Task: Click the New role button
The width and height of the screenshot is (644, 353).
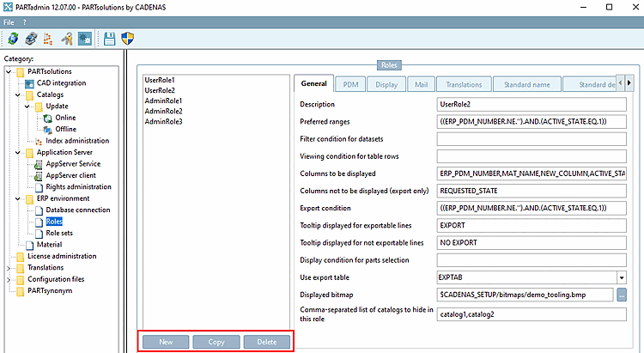Action: (166, 342)
